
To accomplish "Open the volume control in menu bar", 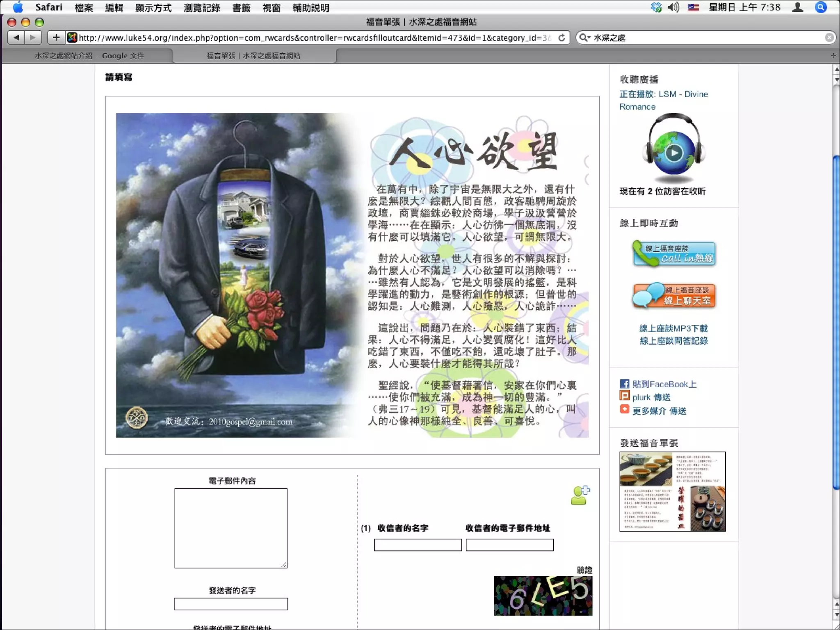I will pos(673,7).
